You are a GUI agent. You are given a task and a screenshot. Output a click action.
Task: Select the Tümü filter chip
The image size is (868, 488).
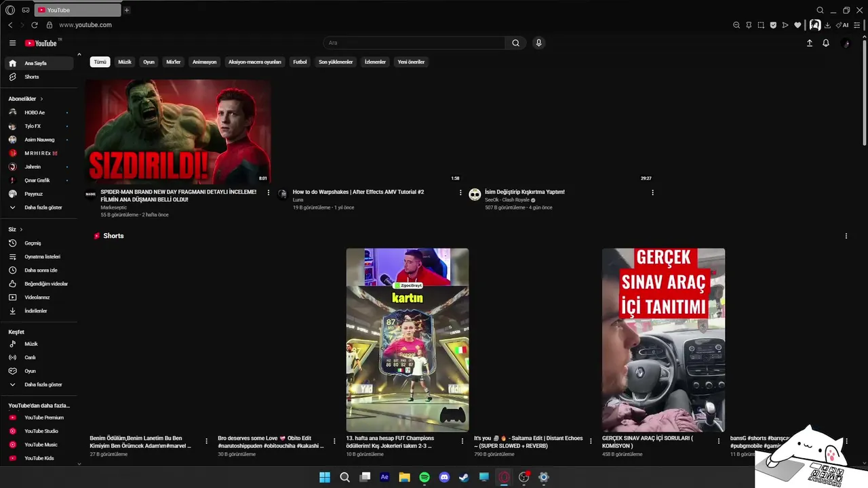tap(100, 62)
